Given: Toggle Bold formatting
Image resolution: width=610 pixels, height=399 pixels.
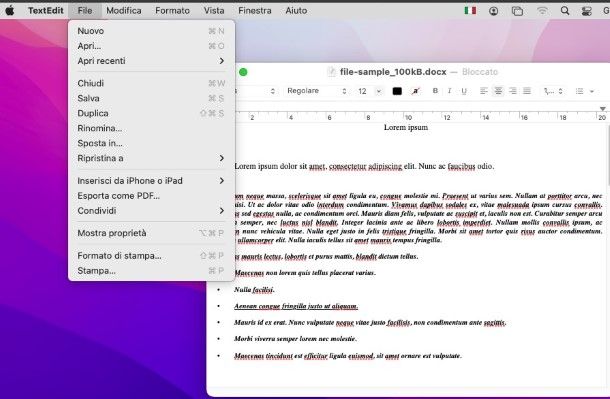Looking at the screenshot, I should click(435, 91).
